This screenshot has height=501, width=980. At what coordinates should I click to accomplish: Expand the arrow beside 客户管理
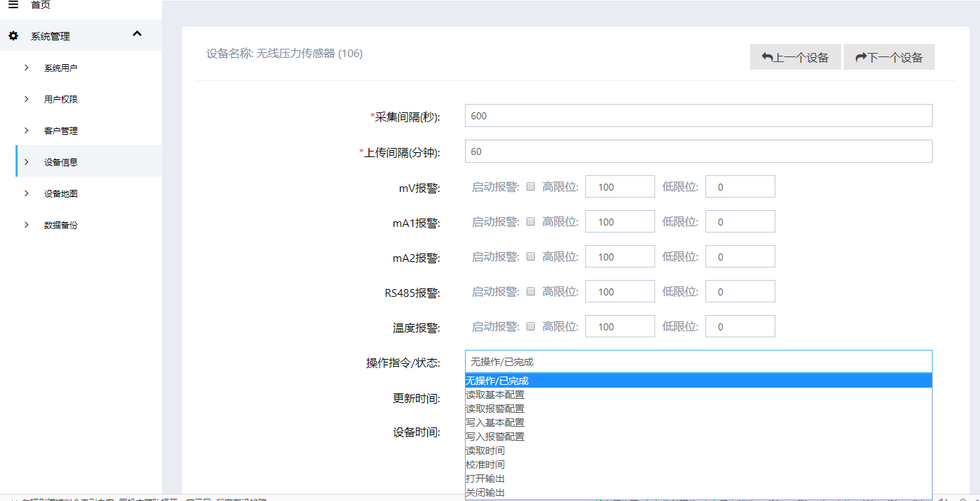pyautogui.click(x=27, y=130)
